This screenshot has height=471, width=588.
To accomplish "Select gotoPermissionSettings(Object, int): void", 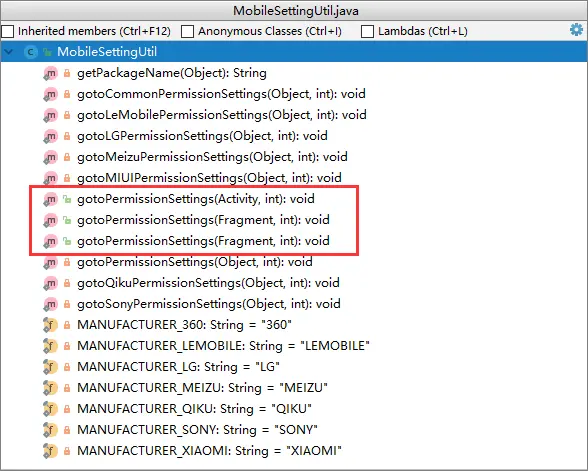I will coord(195,262).
